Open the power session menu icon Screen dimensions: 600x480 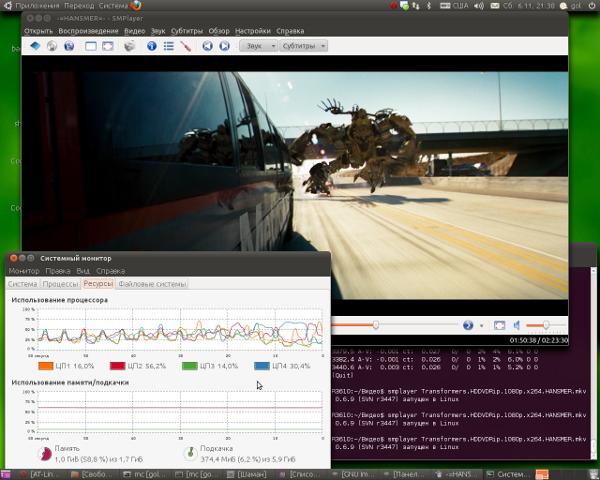pos(592,6)
